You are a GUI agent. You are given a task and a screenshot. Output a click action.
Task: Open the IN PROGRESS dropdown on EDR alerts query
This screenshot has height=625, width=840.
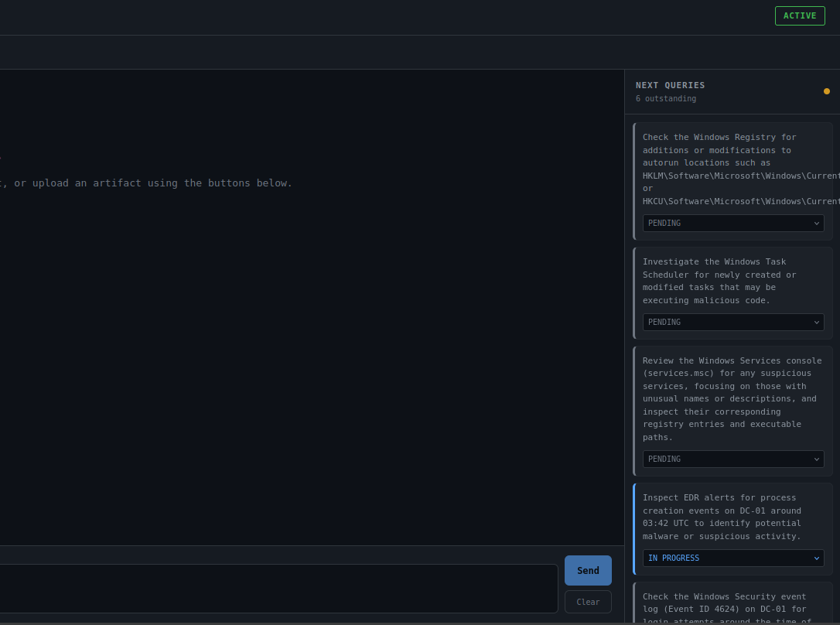click(x=732, y=558)
